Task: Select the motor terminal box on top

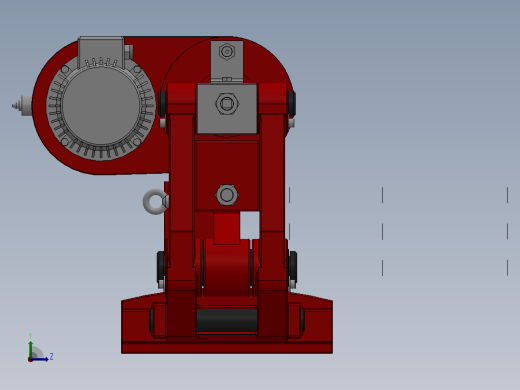Action: coord(101,52)
